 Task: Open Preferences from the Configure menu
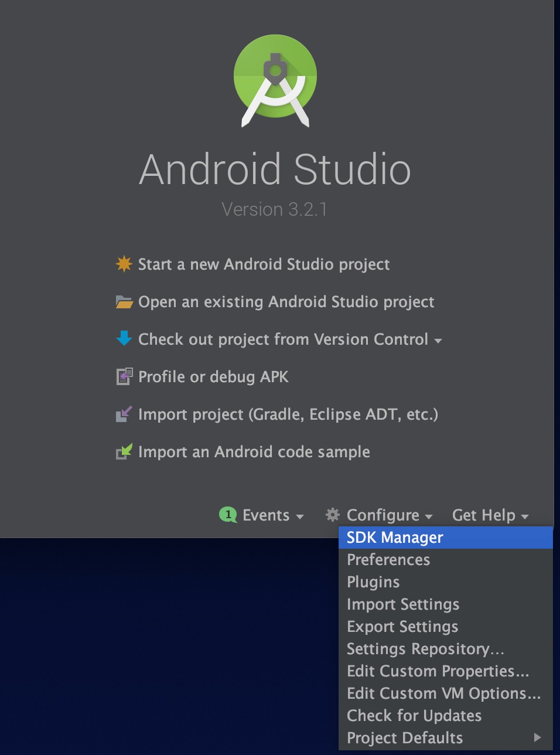pos(388,560)
